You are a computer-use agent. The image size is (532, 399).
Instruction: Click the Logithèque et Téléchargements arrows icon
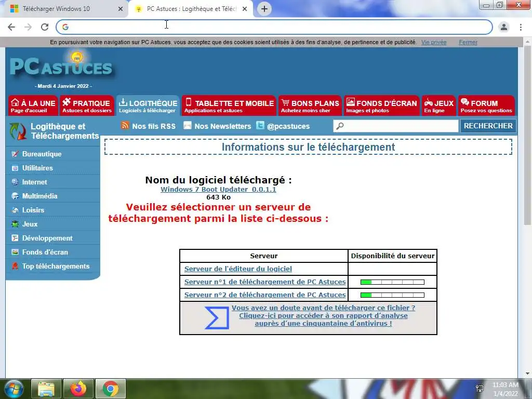click(x=18, y=131)
